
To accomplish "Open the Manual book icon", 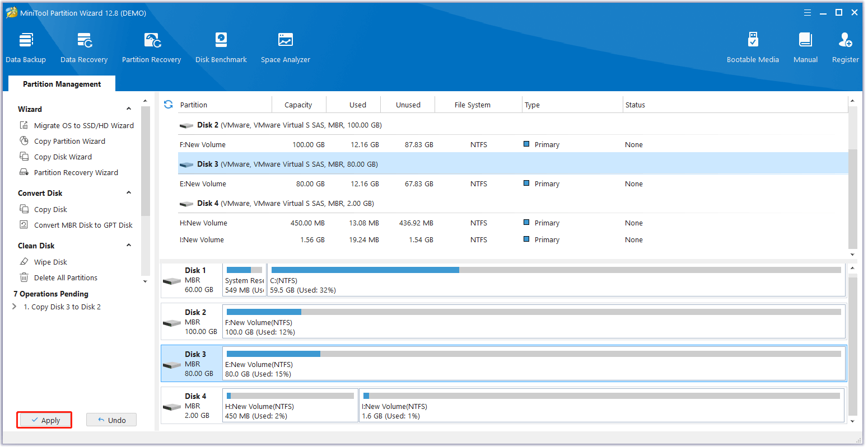I will pyautogui.click(x=805, y=40).
